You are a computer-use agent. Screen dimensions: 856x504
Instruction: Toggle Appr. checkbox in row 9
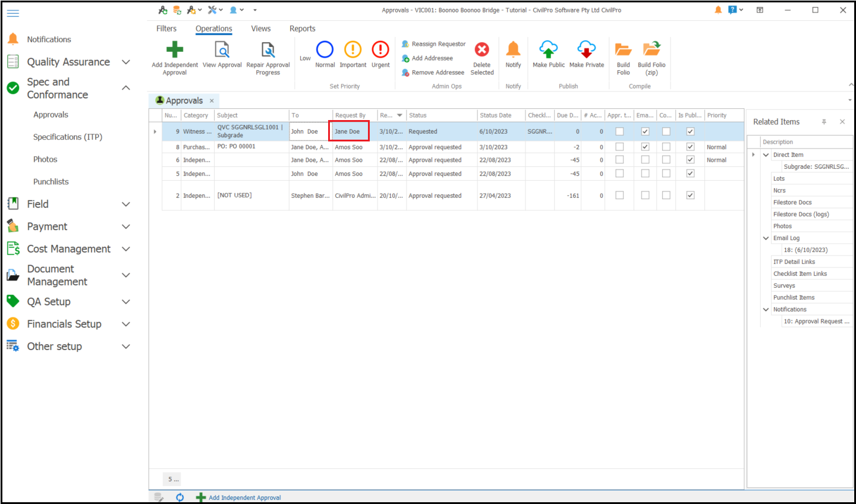coord(619,131)
